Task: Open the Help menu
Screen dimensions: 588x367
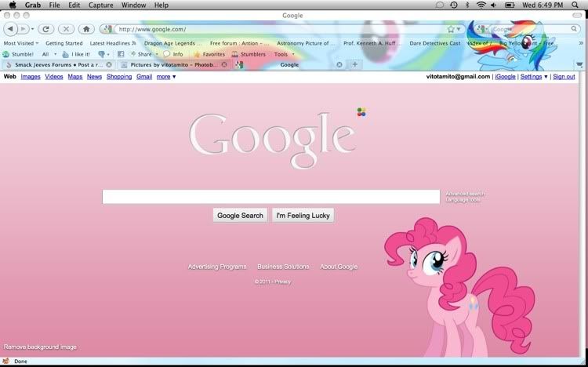Action: (x=162, y=5)
